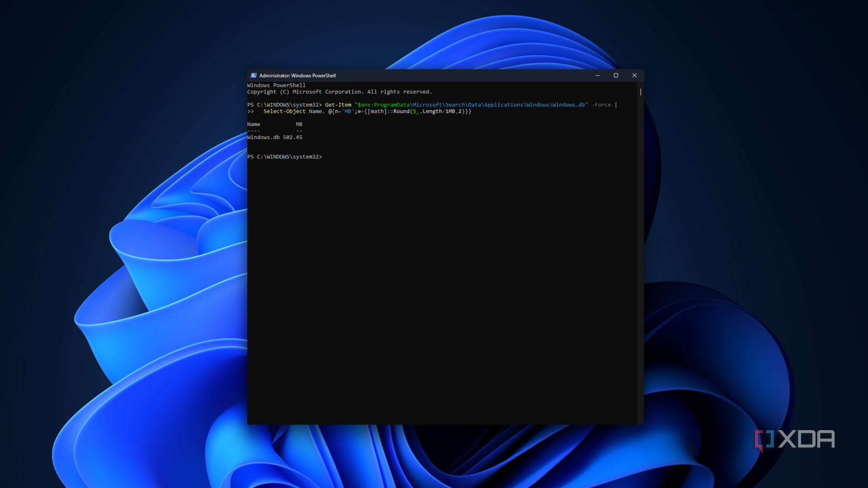The height and width of the screenshot is (488, 868).
Task: Click the PowerShell icon in title bar
Action: pos(254,75)
